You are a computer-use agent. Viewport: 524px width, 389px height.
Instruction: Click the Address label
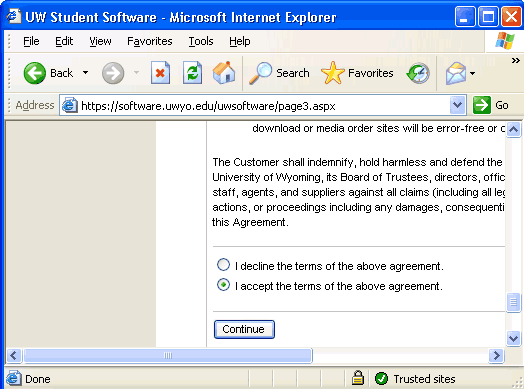point(35,105)
